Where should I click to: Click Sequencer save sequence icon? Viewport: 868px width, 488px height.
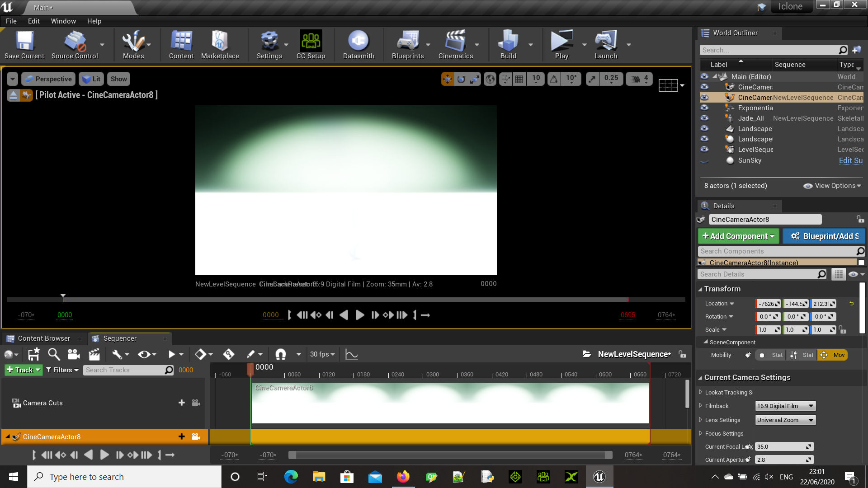[33, 355]
